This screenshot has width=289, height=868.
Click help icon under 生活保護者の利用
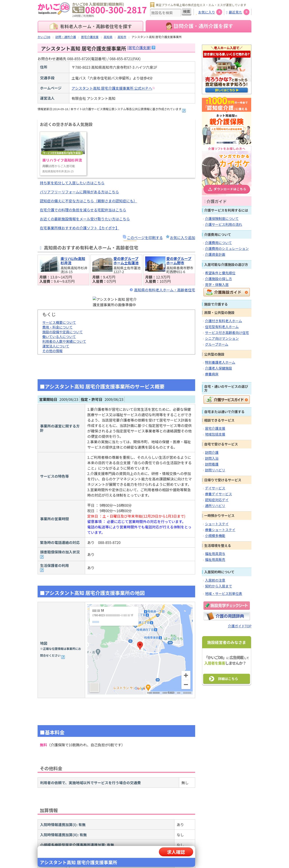pos(42,570)
